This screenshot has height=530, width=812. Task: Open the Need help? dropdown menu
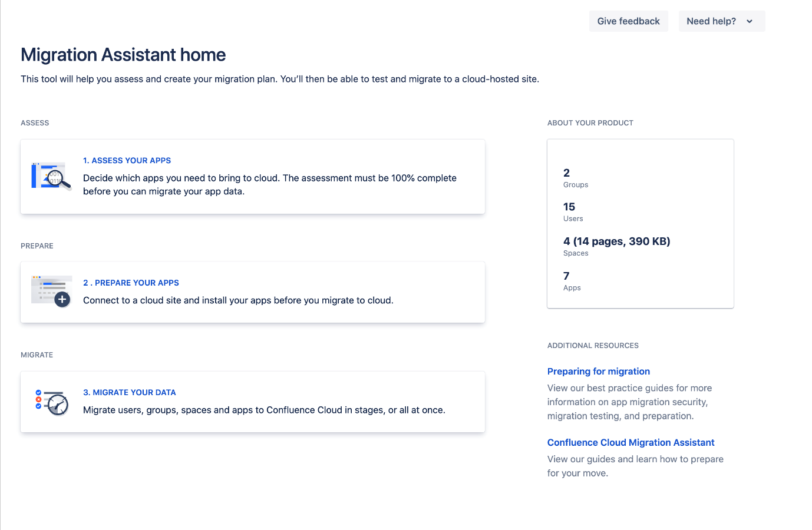click(722, 21)
